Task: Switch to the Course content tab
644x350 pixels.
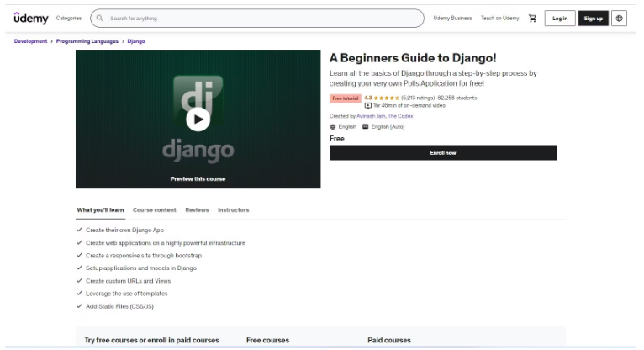Action: pyautogui.click(x=155, y=210)
